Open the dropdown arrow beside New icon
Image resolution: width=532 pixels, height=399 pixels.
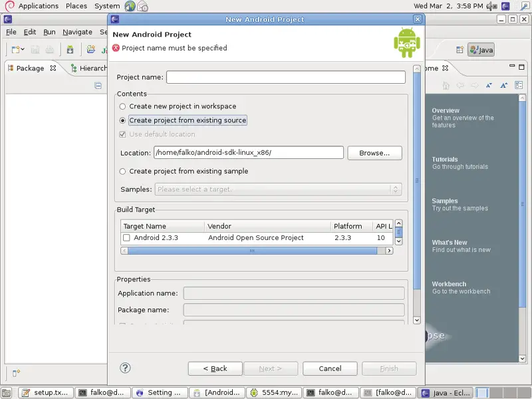[23, 49]
